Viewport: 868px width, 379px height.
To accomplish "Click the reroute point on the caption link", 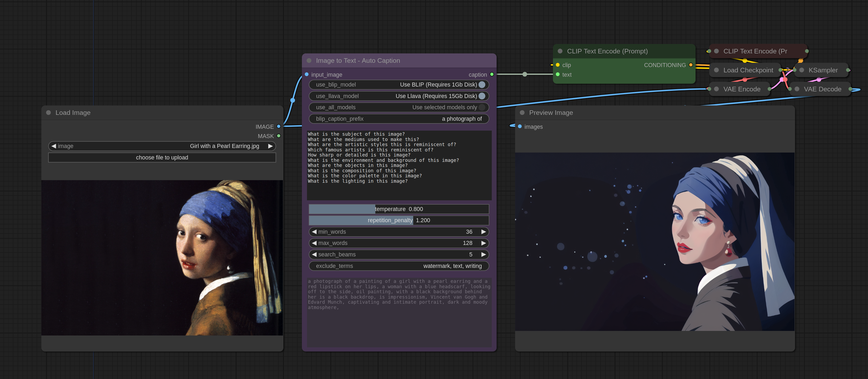I will point(525,75).
